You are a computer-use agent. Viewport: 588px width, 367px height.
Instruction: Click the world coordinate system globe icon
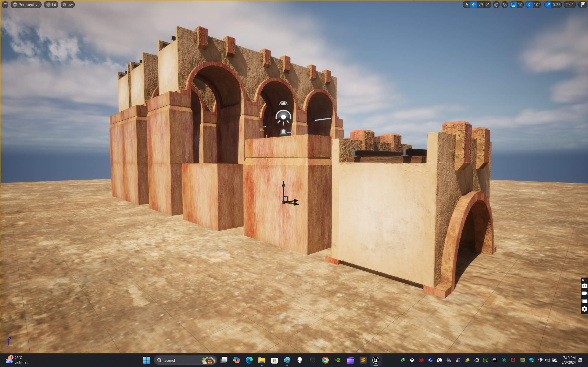pos(496,5)
